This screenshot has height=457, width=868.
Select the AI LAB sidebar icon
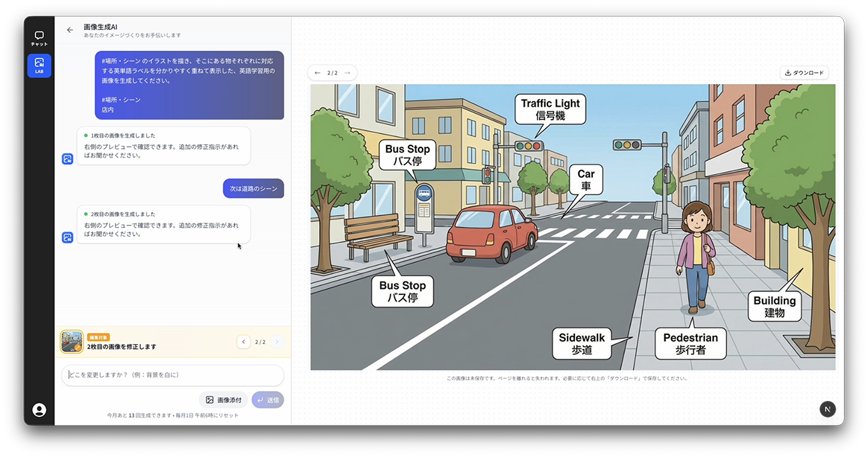point(39,65)
